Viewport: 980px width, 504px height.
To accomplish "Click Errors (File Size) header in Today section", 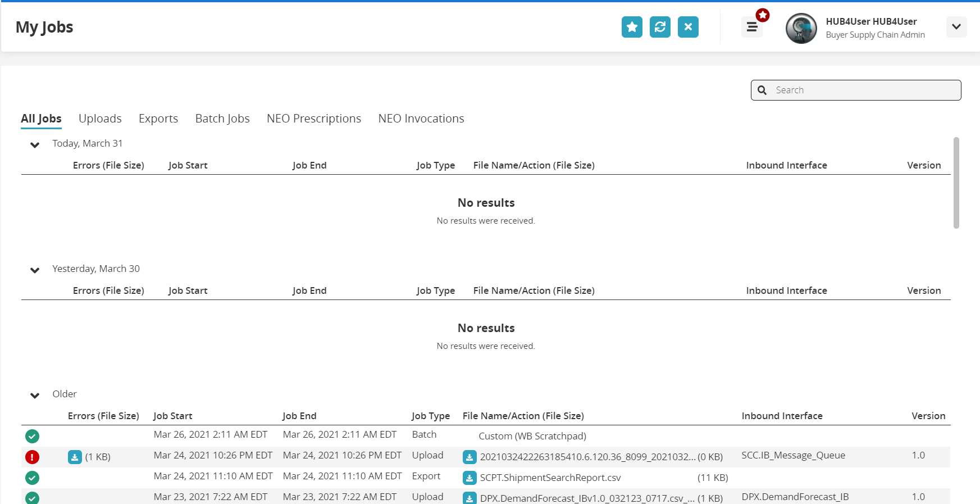I will 108,165.
